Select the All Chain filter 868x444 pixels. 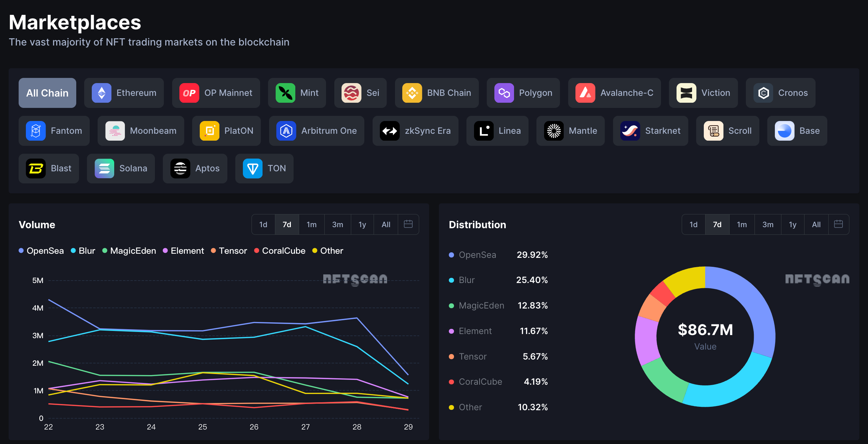pyautogui.click(x=47, y=93)
